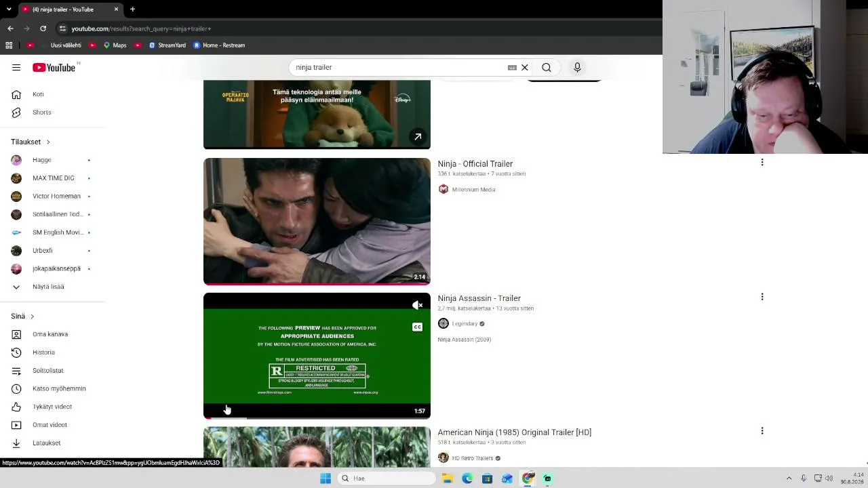Screen dimensions: 868x488
Task: Expand the Tilaukset subscriptions section
Action: tap(31, 142)
